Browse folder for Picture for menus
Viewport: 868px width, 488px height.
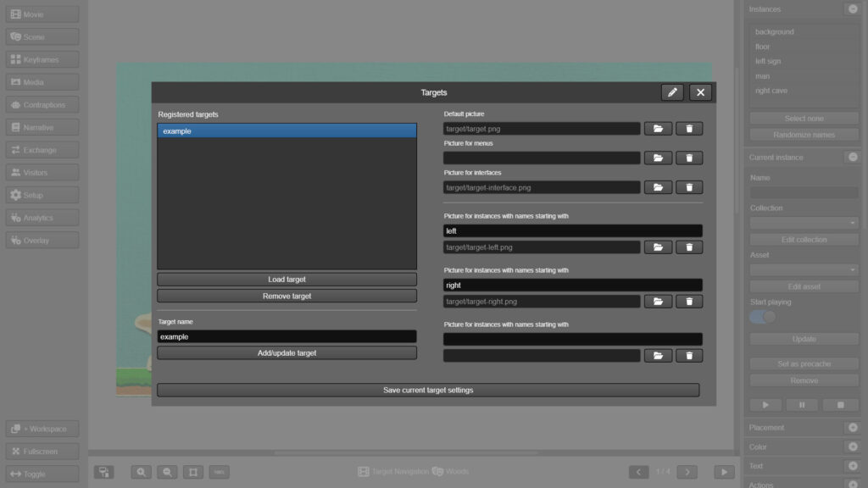[x=658, y=158]
